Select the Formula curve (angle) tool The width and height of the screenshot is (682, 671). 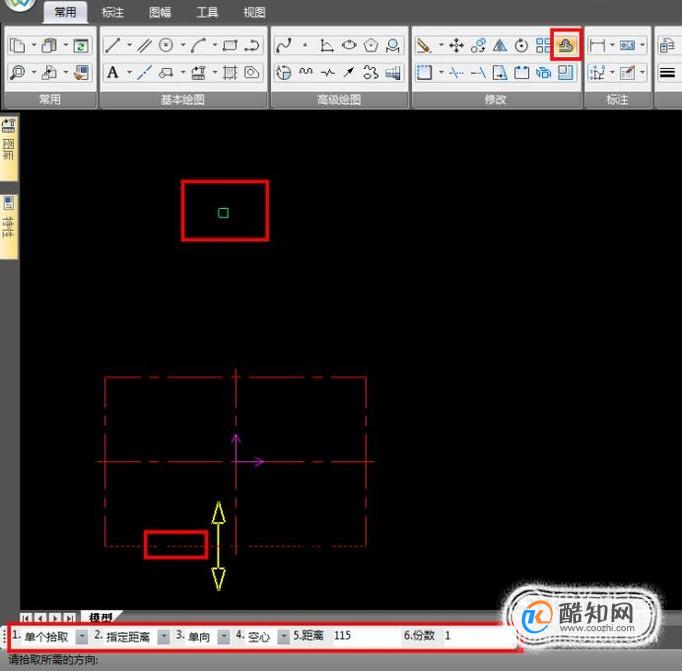(x=327, y=45)
